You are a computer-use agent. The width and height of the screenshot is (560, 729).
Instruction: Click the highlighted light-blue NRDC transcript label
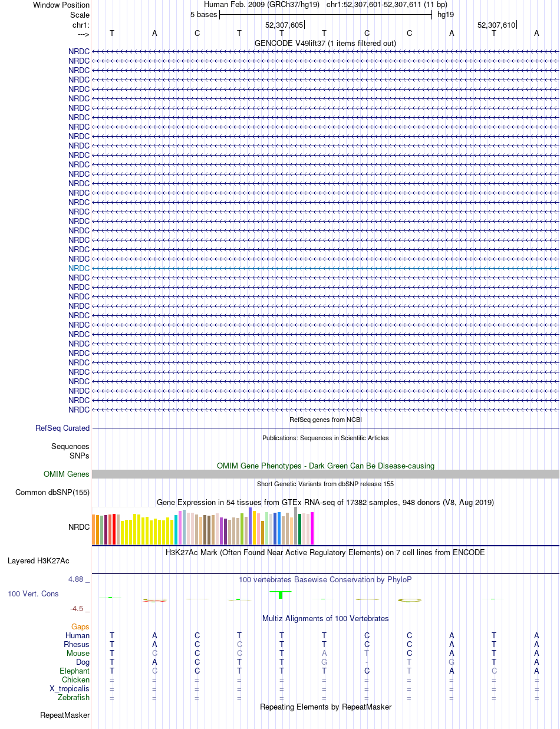pyautogui.click(x=79, y=268)
